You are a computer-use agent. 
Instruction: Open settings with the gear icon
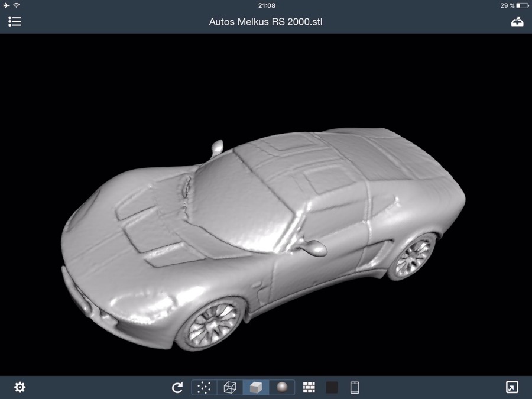tap(20, 387)
